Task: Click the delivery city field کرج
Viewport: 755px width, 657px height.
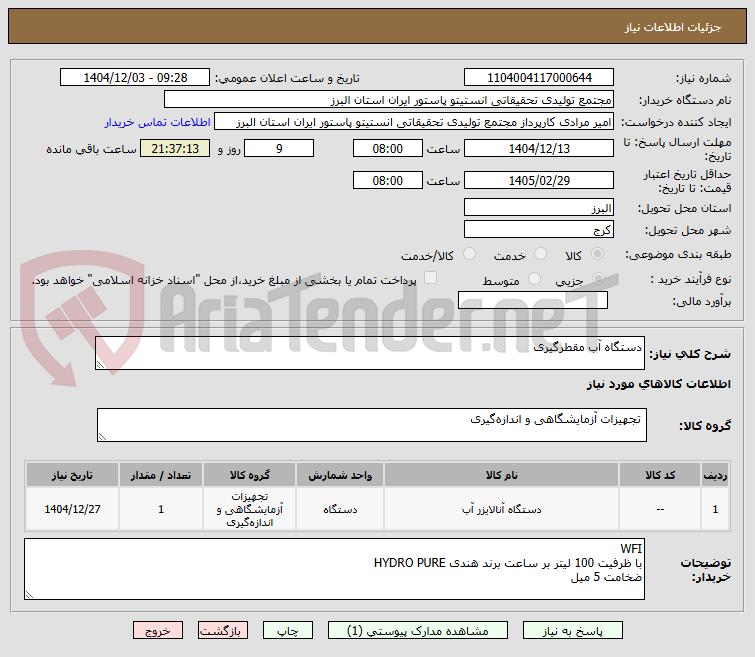Action: pyautogui.click(x=539, y=229)
